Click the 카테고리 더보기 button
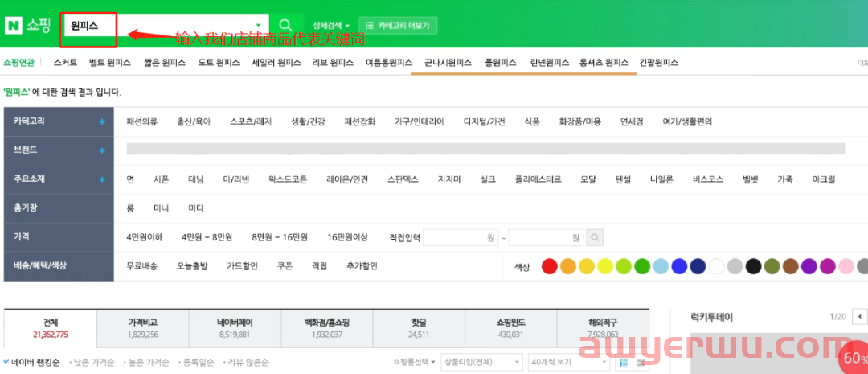868x374 pixels. coord(398,25)
